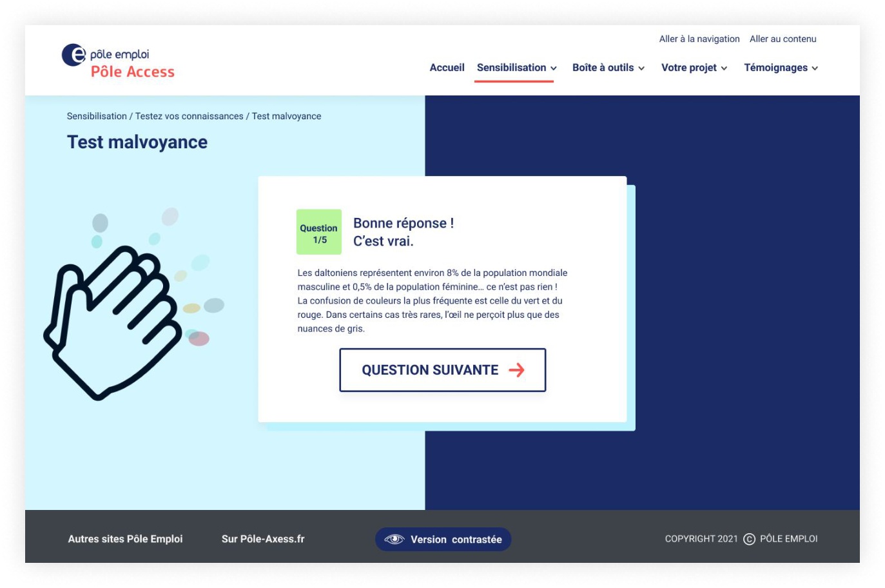Click the Test malvoyance breadcrumb text
The height and width of the screenshot is (588, 885).
pyautogui.click(x=286, y=116)
